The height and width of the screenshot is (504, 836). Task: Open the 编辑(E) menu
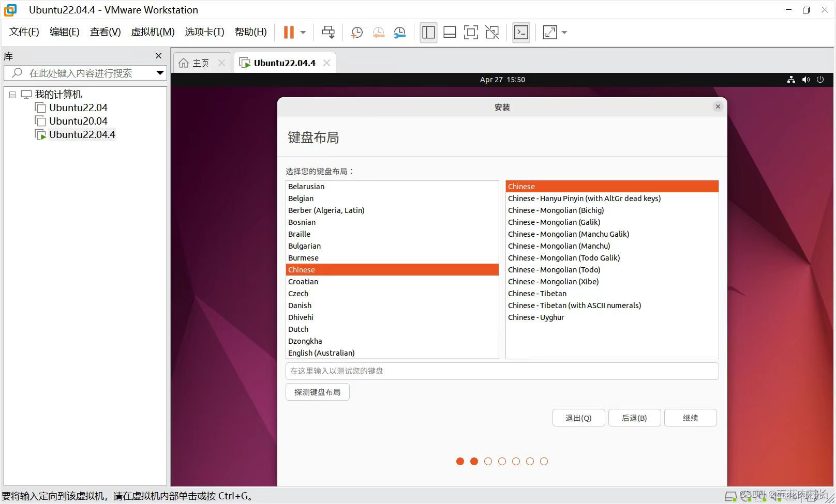tap(65, 32)
